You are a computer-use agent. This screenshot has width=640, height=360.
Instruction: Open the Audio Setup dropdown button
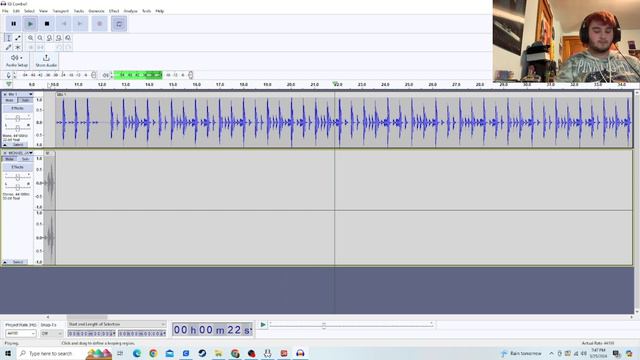click(17, 60)
